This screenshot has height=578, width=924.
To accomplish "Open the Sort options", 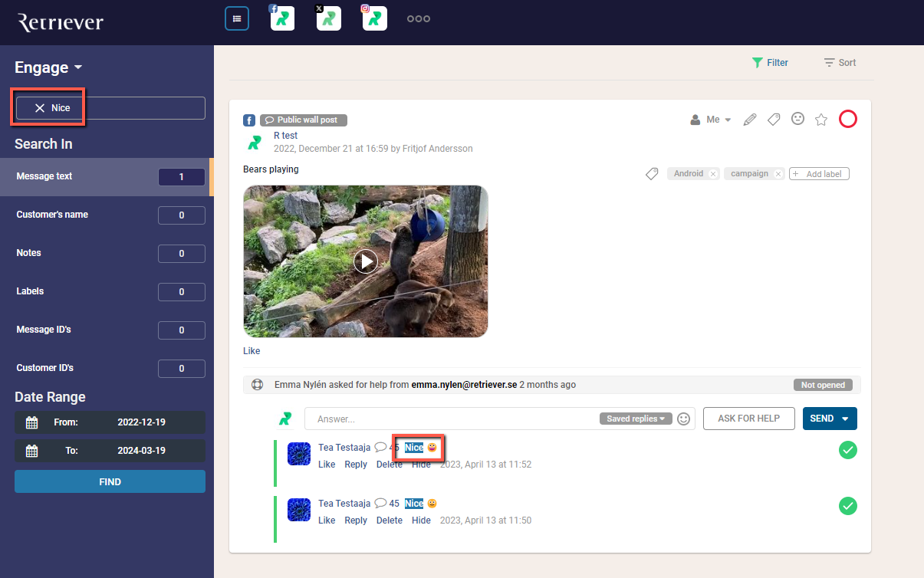I will [x=840, y=63].
